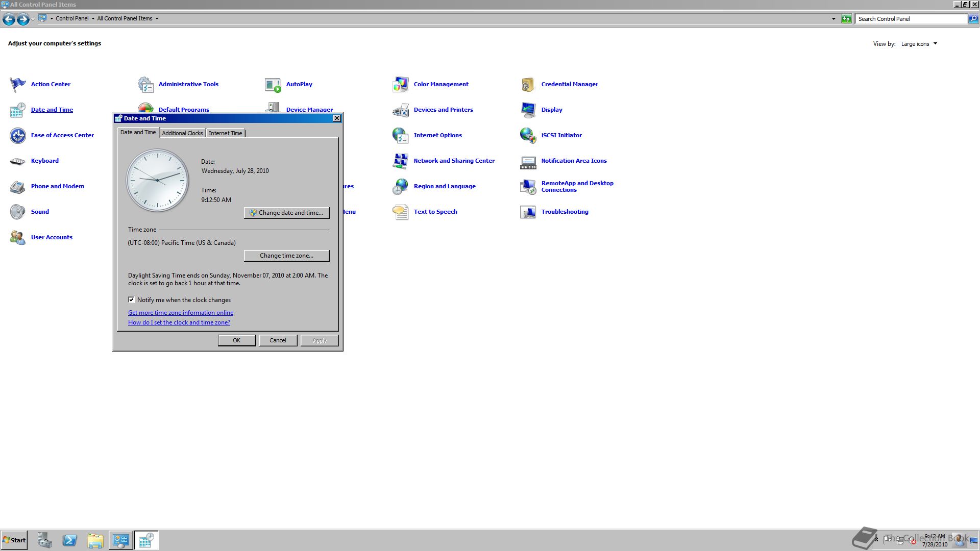Click the Date and Time calendar icon
This screenshot has height=551, width=980.
click(18, 110)
